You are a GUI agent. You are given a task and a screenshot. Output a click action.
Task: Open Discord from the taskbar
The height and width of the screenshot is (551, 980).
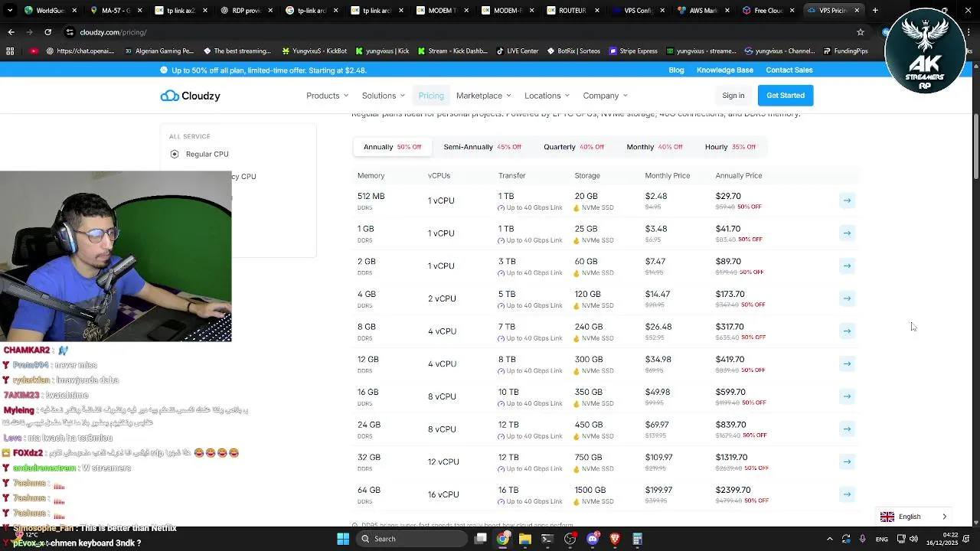[x=592, y=539]
